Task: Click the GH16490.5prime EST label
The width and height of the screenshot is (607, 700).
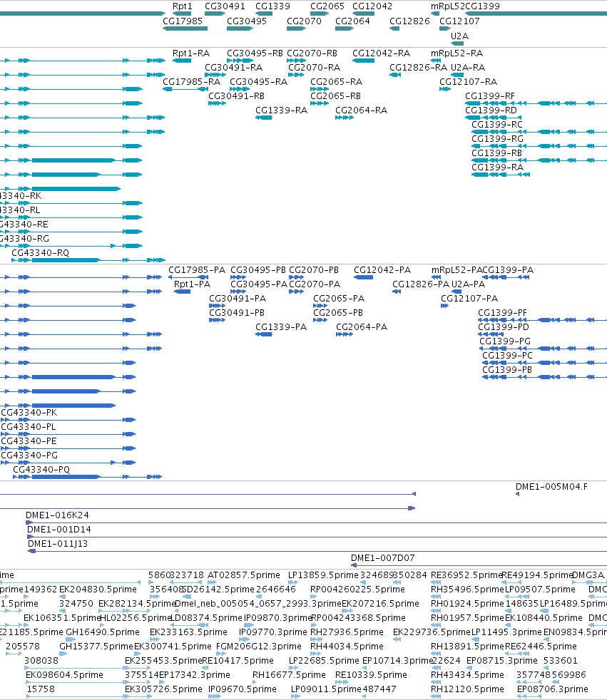Action: pos(103,632)
